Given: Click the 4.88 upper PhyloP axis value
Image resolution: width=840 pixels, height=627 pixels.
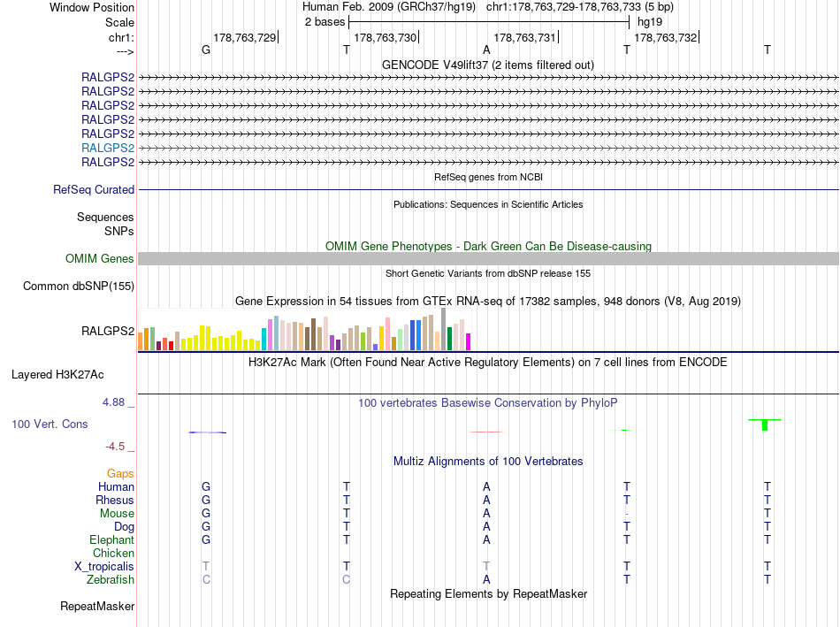Looking at the screenshot, I should tap(113, 402).
